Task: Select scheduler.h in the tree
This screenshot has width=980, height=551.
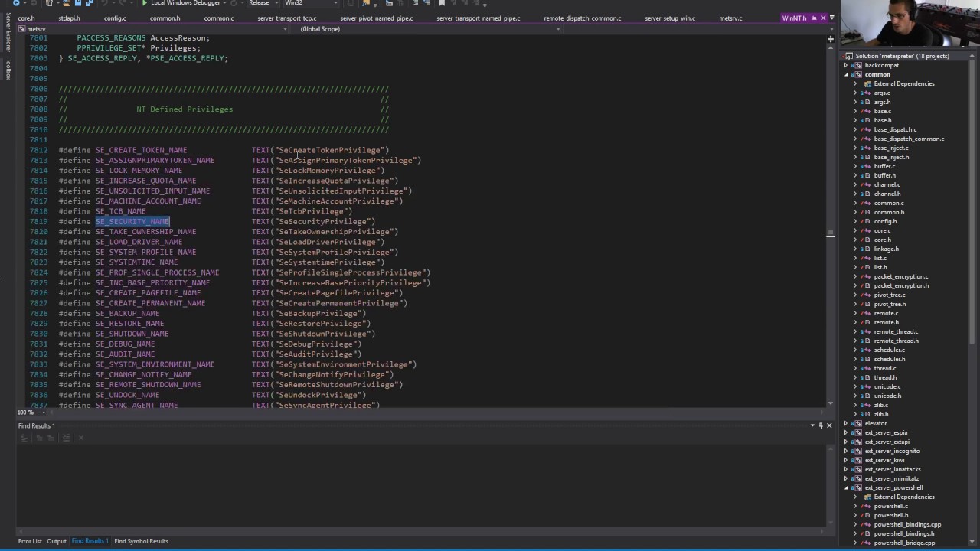Action: click(x=889, y=359)
